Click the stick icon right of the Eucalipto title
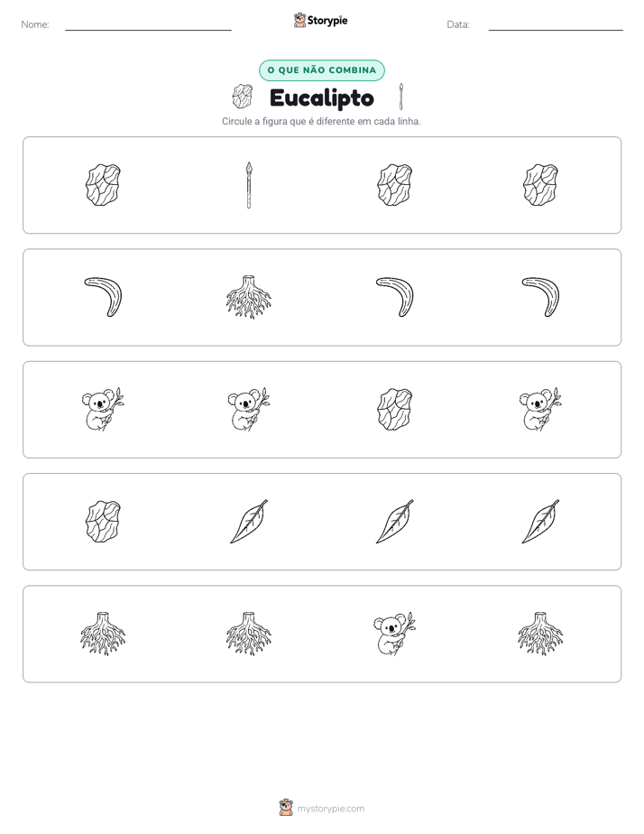 pos(401,97)
